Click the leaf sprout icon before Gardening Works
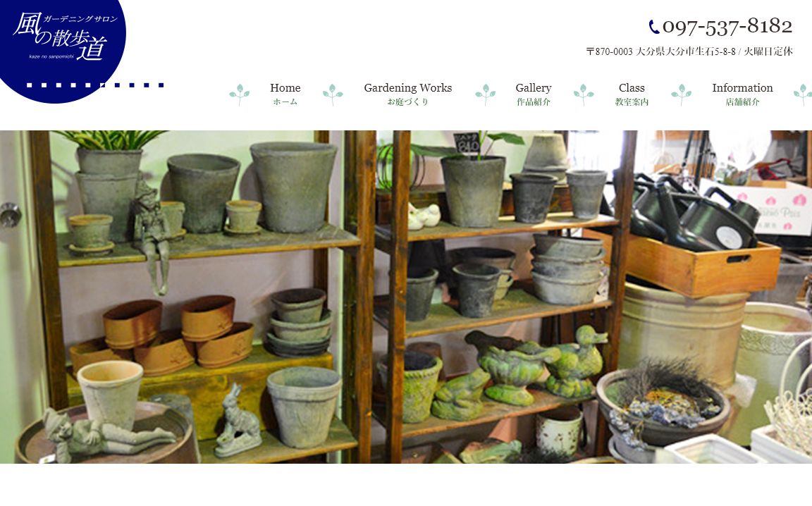 (x=333, y=94)
